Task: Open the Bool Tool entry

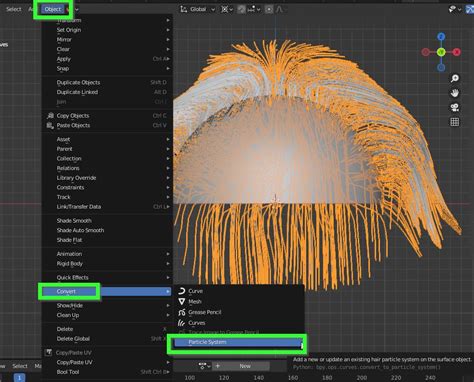Action: pyautogui.click(x=106, y=372)
